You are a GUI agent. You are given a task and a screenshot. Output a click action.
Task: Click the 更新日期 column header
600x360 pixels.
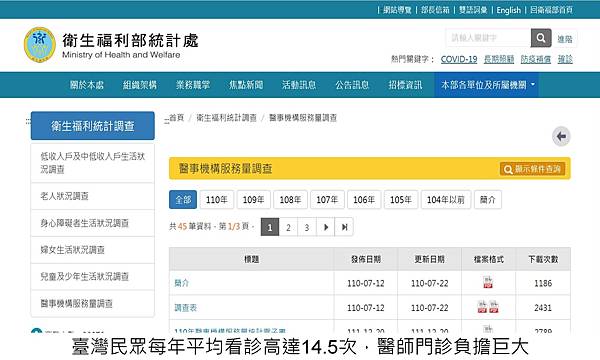[x=429, y=259]
